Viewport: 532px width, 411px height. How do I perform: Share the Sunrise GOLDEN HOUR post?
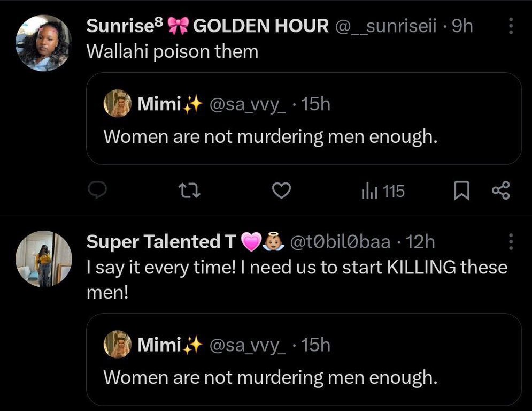pos(500,191)
